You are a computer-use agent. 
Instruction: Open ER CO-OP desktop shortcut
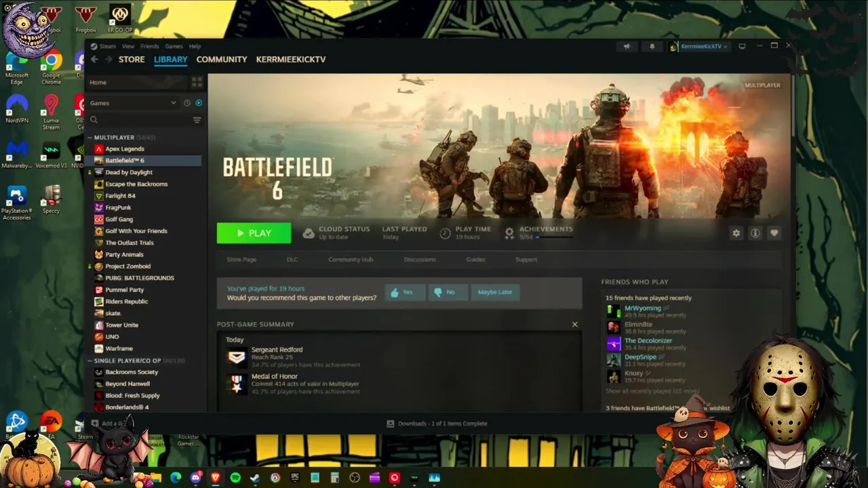120,19
